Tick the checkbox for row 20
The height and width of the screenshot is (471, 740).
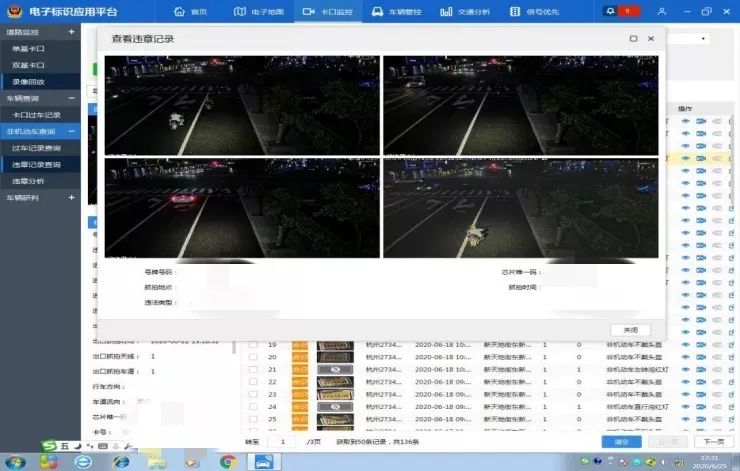(253, 357)
